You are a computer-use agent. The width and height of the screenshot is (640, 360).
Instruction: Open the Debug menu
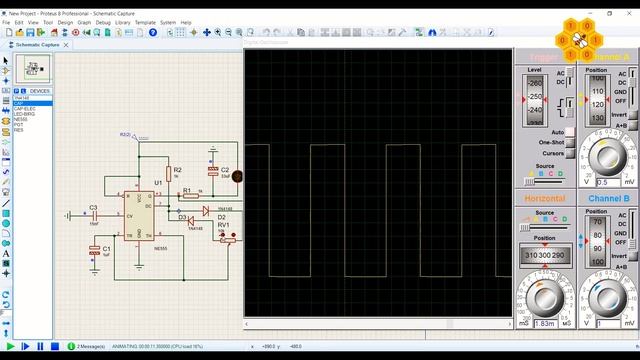click(103, 22)
